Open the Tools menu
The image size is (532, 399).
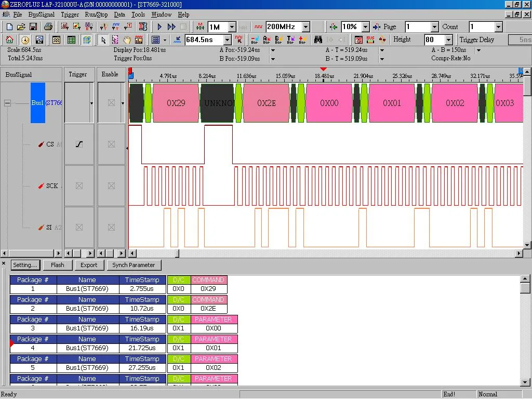click(x=138, y=15)
